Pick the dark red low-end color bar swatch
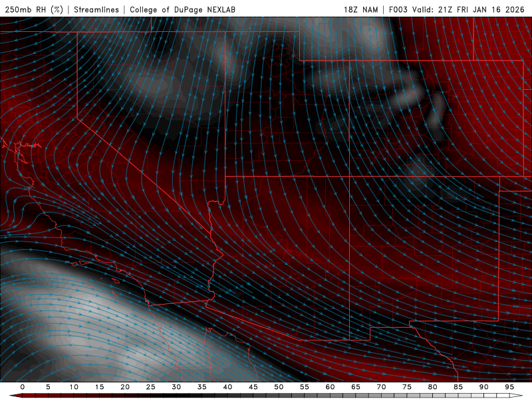The image size is (532, 399). point(16,396)
